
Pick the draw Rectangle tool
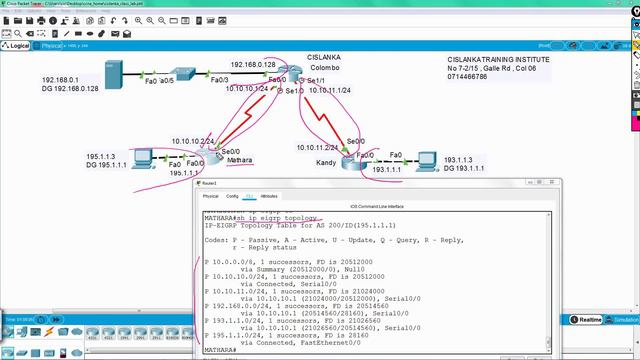pyautogui.click(x=78, y=33)
